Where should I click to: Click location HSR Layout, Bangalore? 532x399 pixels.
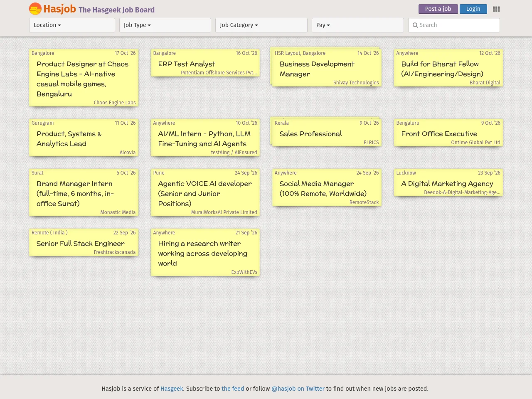[x=300, y=53]
